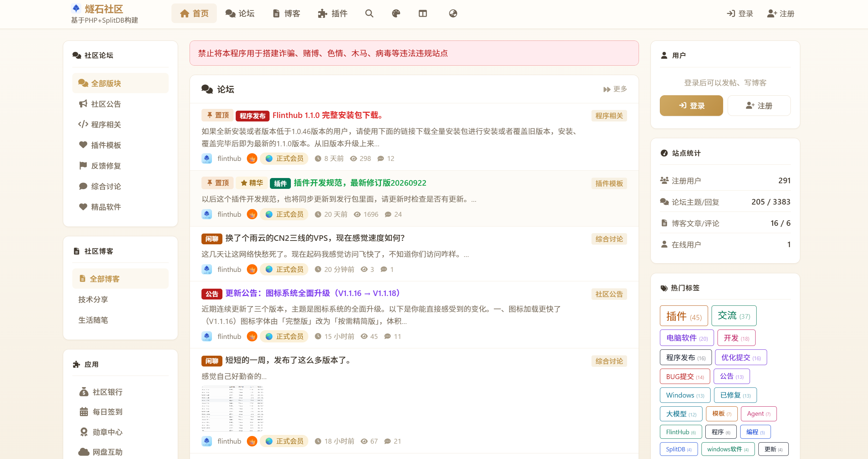Click the BUG提交 (14) tag
868x459 pixels.
685,377
